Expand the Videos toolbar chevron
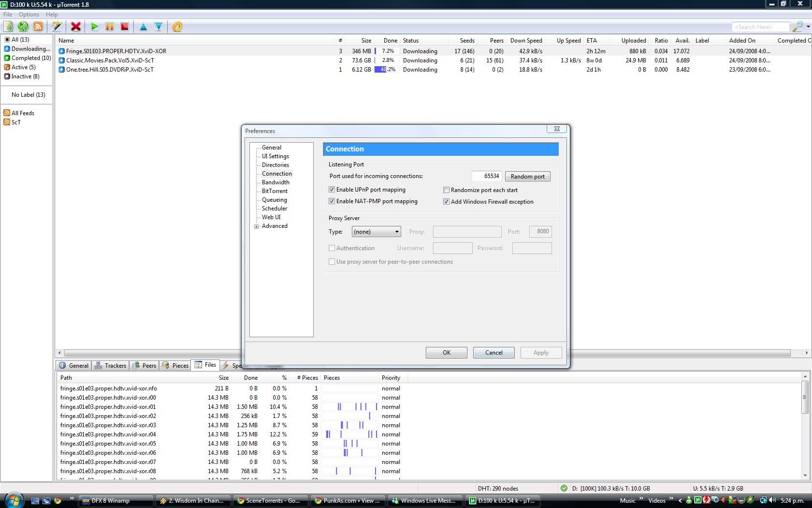812x508 pixels. click(x=671, y=498)
